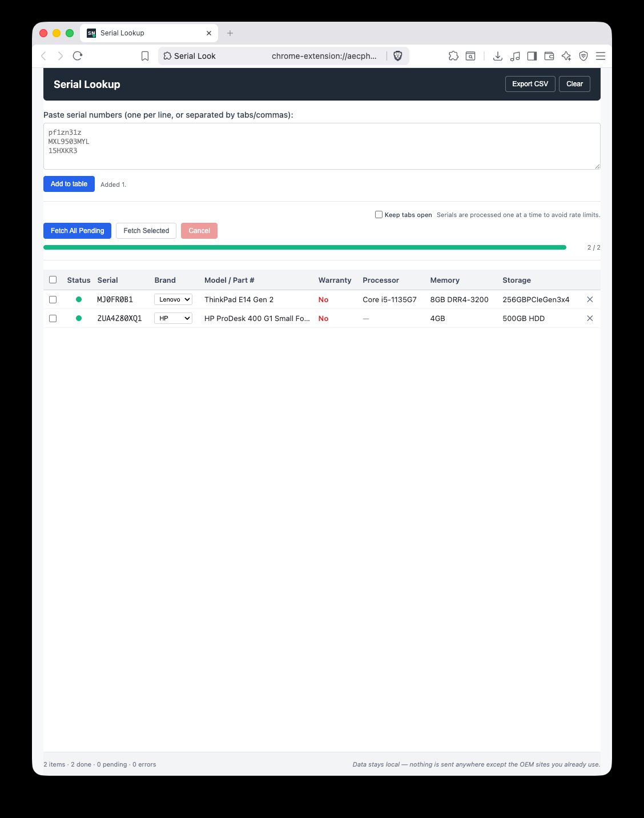644x818 pixels.
Task: Select the MJ0FR0B1 row checkbox
Action: click(53, 299)
